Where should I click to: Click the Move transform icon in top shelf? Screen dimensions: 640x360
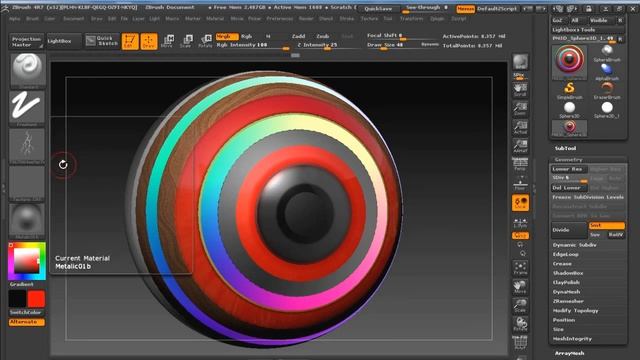[x=168, y=41]
